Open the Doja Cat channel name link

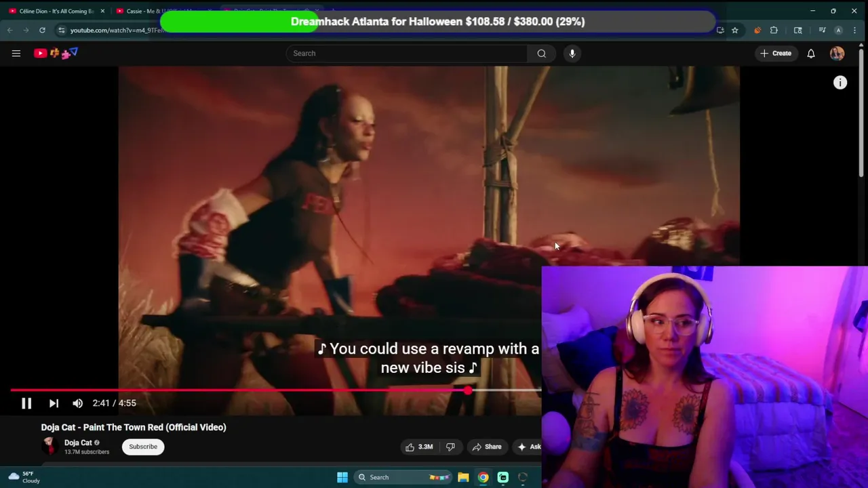tap(78, 443)
